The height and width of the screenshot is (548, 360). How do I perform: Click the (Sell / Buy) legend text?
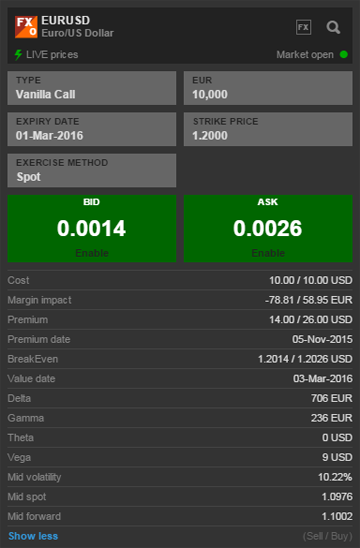click(327, 536)
